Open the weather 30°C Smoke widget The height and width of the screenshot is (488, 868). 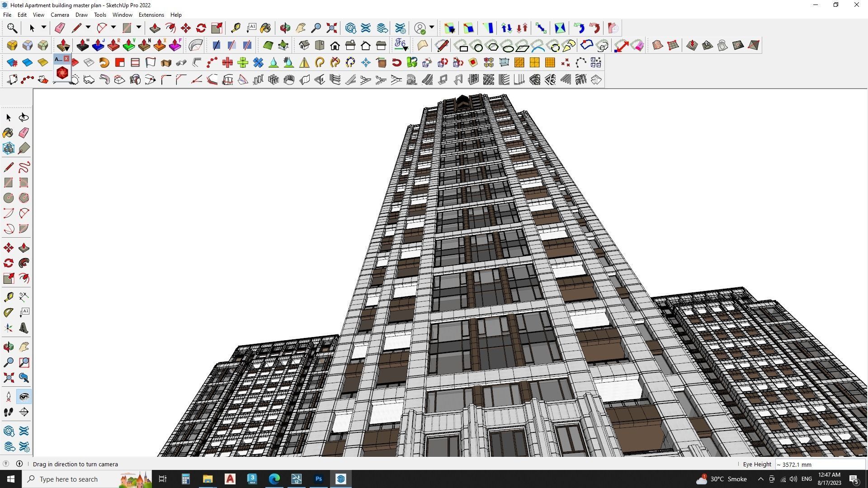click(x=722, y=479)
